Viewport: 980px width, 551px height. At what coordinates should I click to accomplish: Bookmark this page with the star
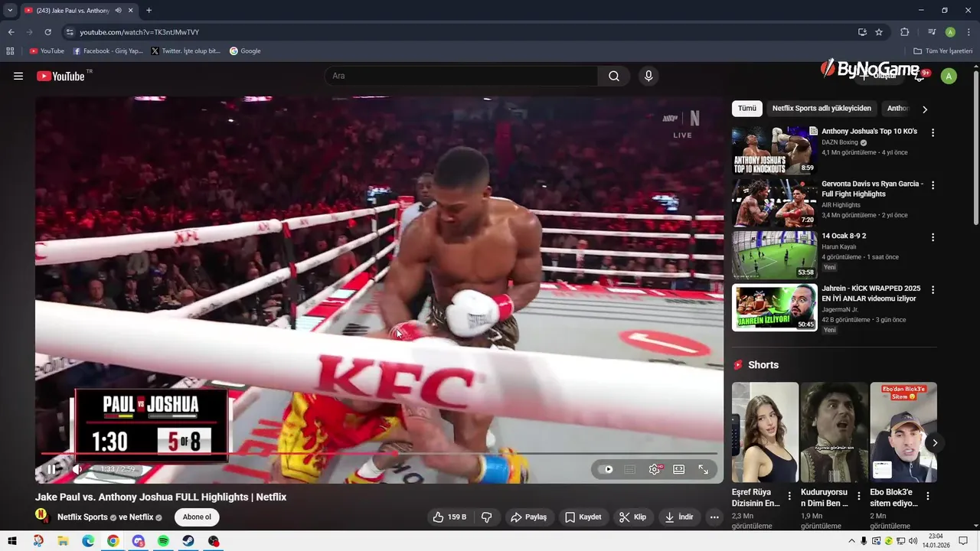click(879, 32)
